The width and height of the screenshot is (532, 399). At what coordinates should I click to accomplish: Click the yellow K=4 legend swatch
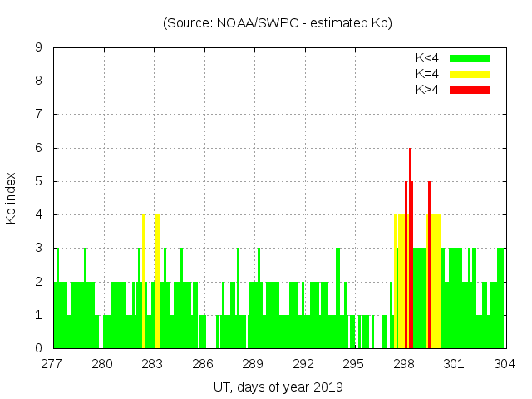(x=470, y=74)
